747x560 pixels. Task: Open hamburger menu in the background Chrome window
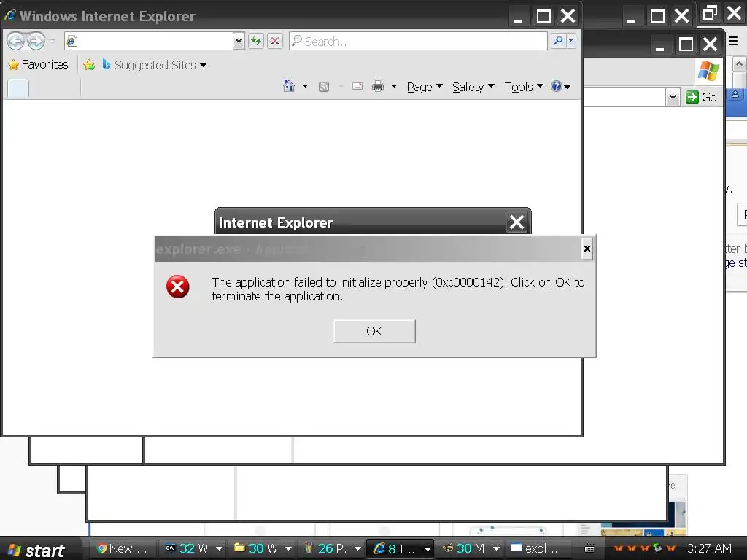[x=733, y=41]
